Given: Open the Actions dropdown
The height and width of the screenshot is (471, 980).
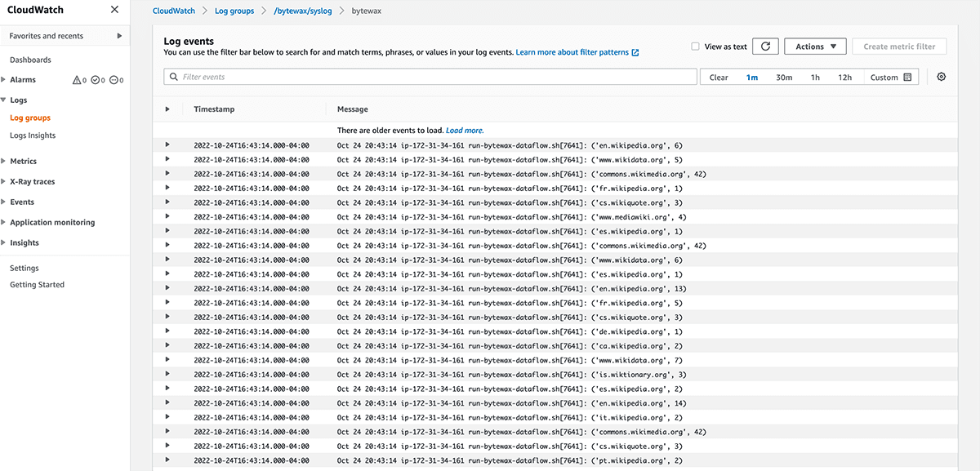Looking at the screenshot, I should (x=815, y=46).
